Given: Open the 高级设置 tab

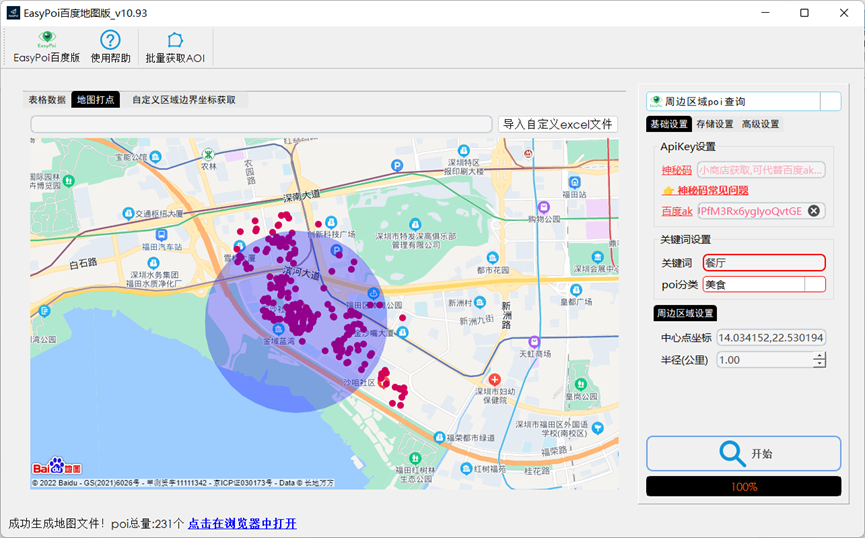Looking at the screenshot, I should pyautogui.click(x=760, y=124).
